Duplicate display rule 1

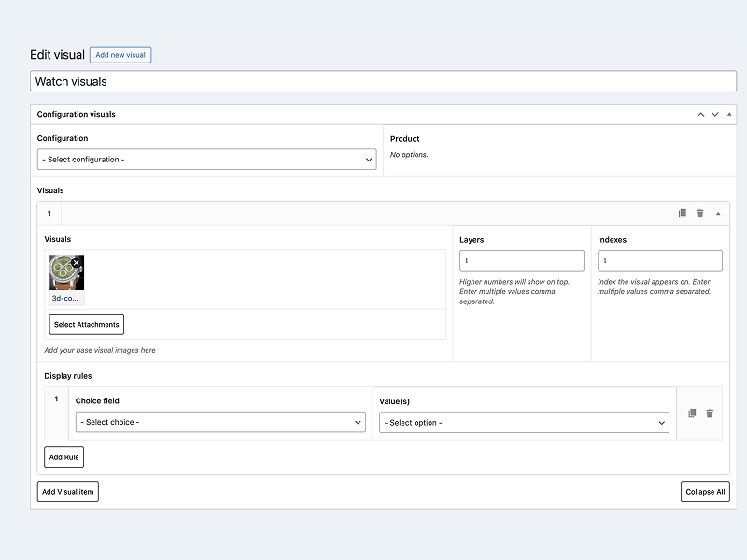pyautogui.click(x=692, y=413)
